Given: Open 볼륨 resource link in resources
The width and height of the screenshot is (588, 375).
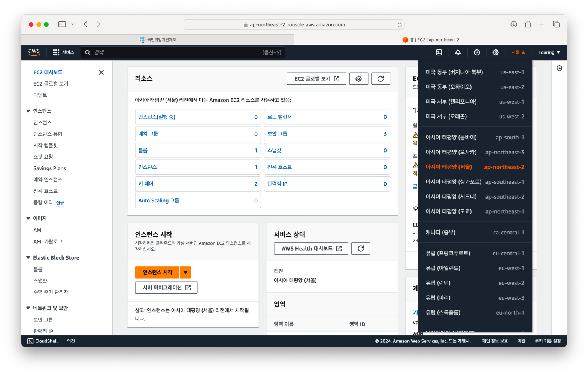Looking at the screenshot, I should coord(143,150).
